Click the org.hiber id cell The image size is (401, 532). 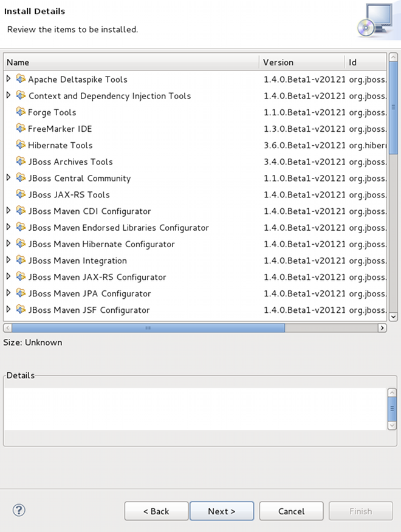pyautogui.click(x=368, y=145)
